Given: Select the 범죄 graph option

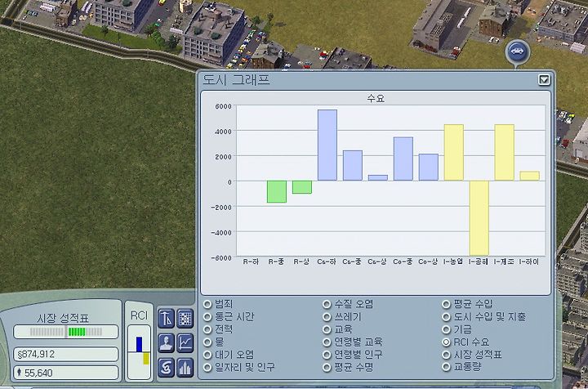Looking at the screenshot, I should (x=219, y=303).
